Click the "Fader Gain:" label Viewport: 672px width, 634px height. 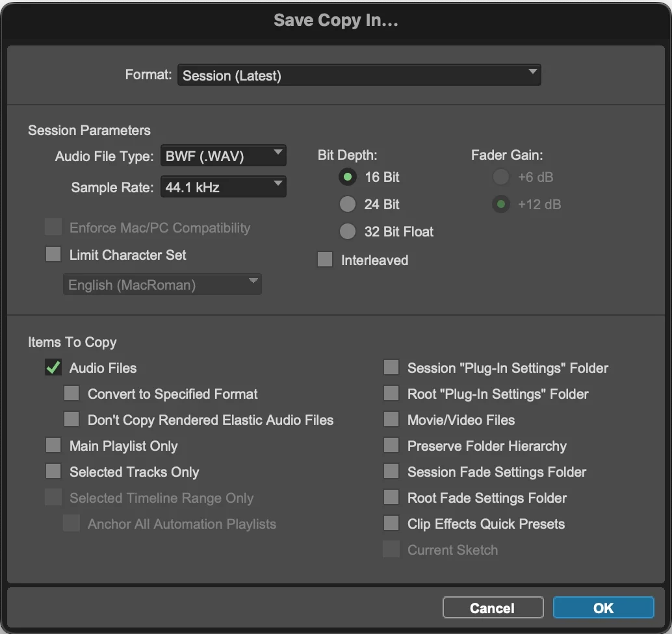tap(507, 155)
